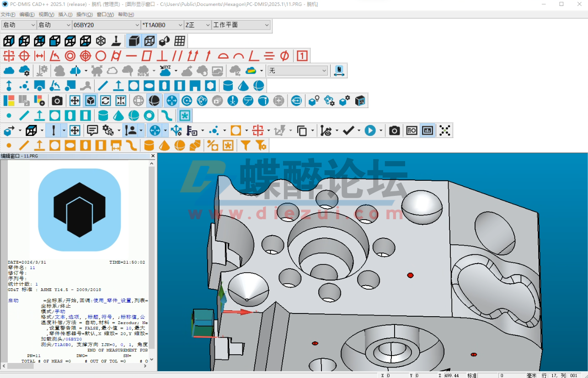This screenshot has width=588, height=378.
Task: Open the 插入 menu
Action: (65, 14)
